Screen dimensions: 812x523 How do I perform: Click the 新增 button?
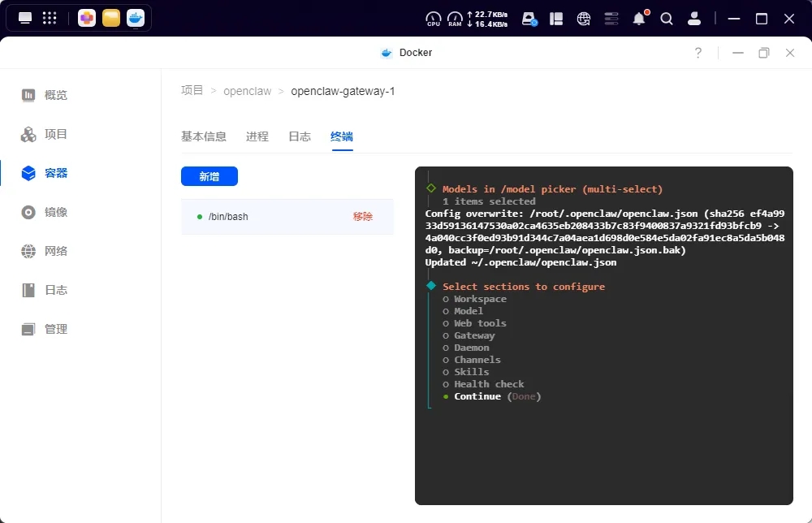(x=209, y=176)
